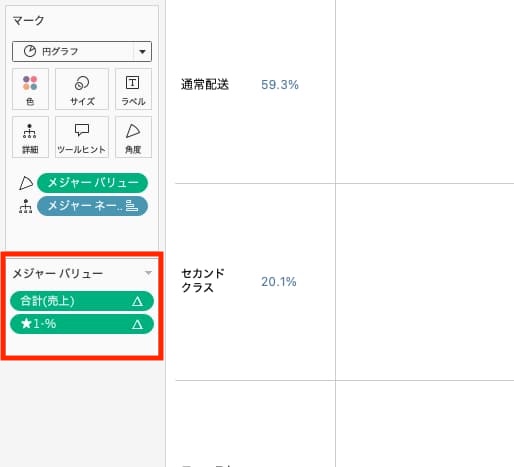Select the green メジャー バリュー pill
This screenshot has width=514, height=467.
coord(92,183)
